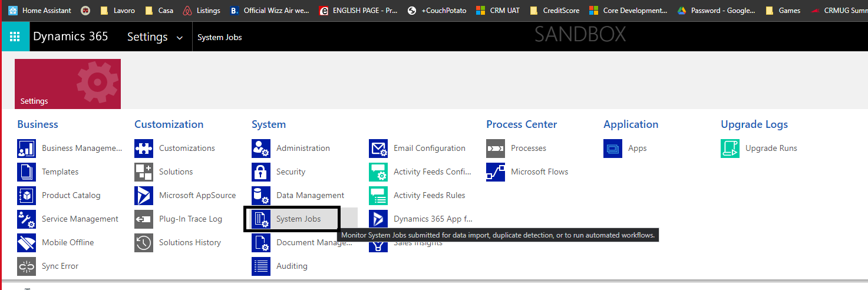The image size is (868, 290).
Task: Click the Dynamics 365 App for Outlook icon
Action: point(378,219)
